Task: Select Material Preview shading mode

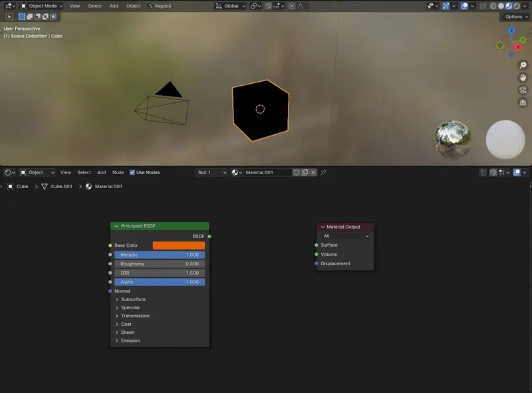Action: click(x=508, y=5)
